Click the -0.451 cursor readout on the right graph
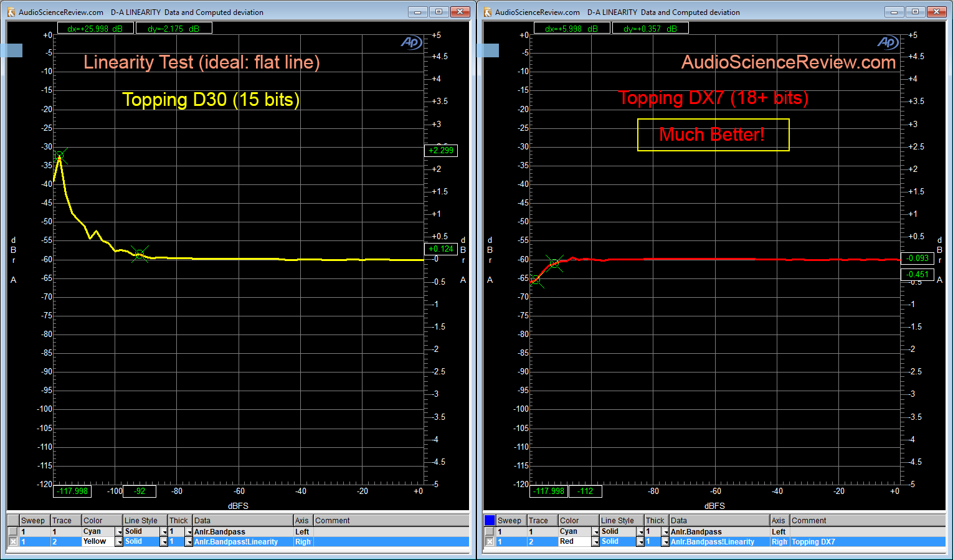The height and width of the screenshot is (560, 953). (917, 274)
